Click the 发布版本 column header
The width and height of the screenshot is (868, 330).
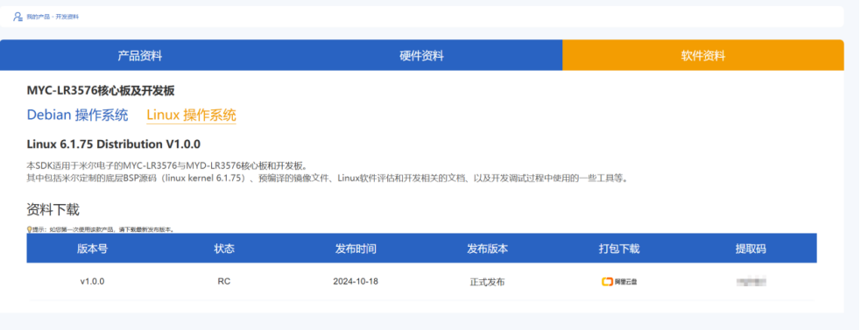[x=487, y=249]
